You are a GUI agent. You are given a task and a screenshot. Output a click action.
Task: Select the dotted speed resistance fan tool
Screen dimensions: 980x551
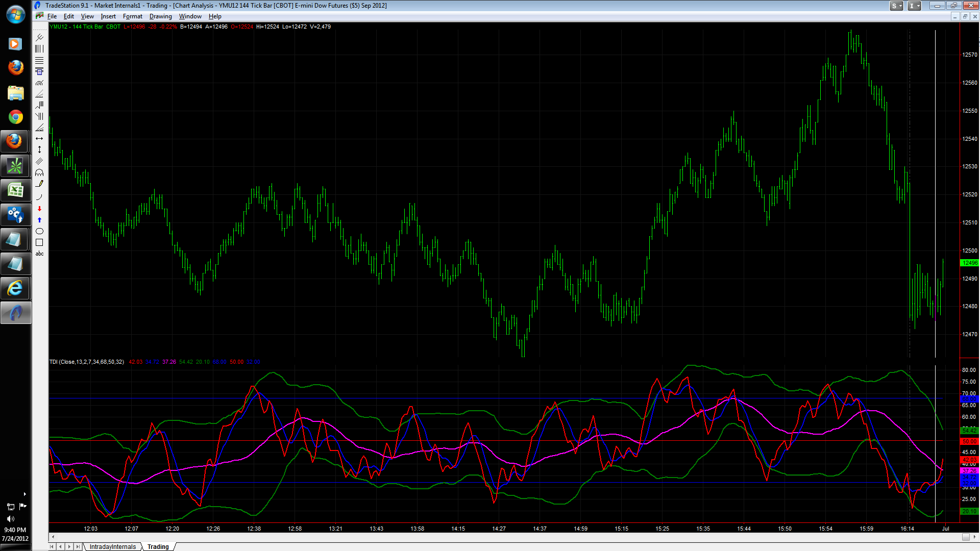(x=39, y=93)
